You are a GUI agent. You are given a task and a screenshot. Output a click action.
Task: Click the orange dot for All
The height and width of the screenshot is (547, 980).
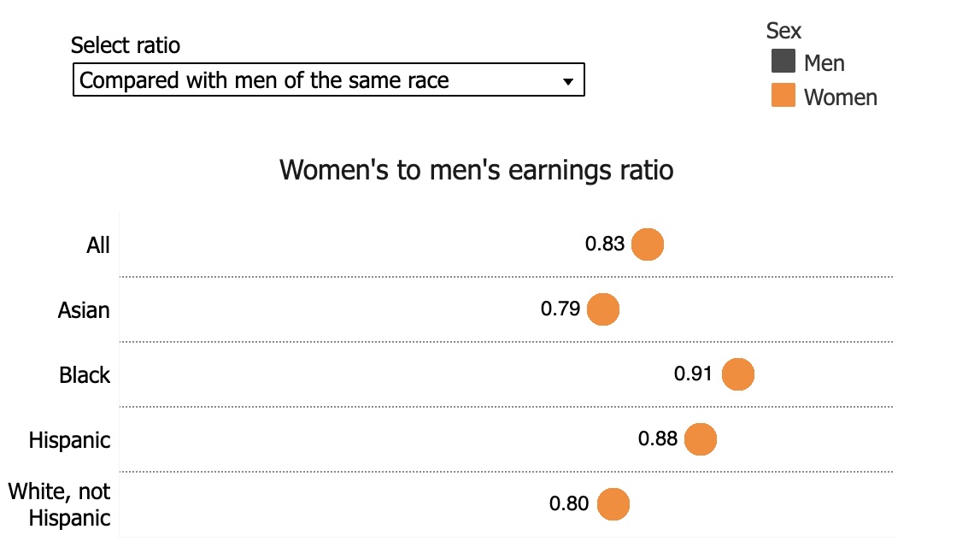(648, 244)
